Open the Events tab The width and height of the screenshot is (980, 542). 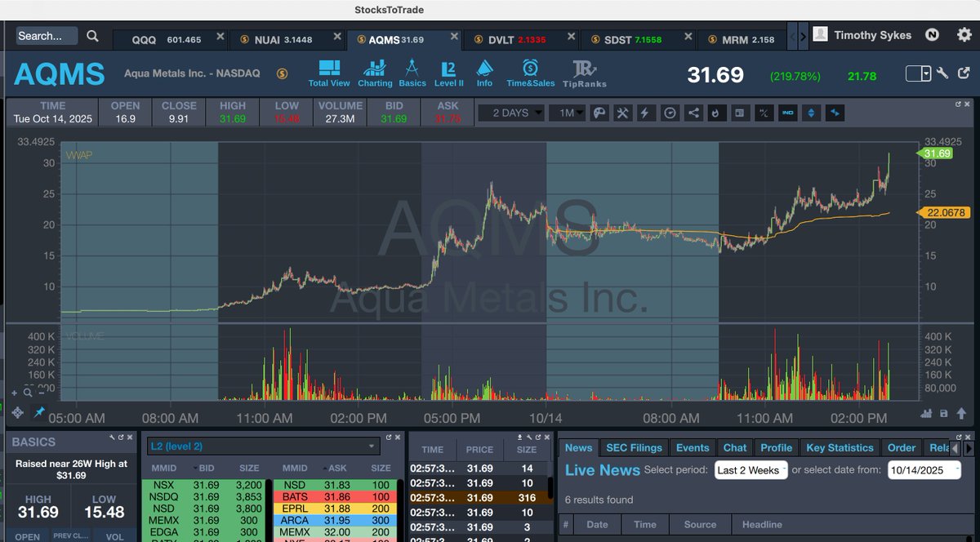click(693, 447)
